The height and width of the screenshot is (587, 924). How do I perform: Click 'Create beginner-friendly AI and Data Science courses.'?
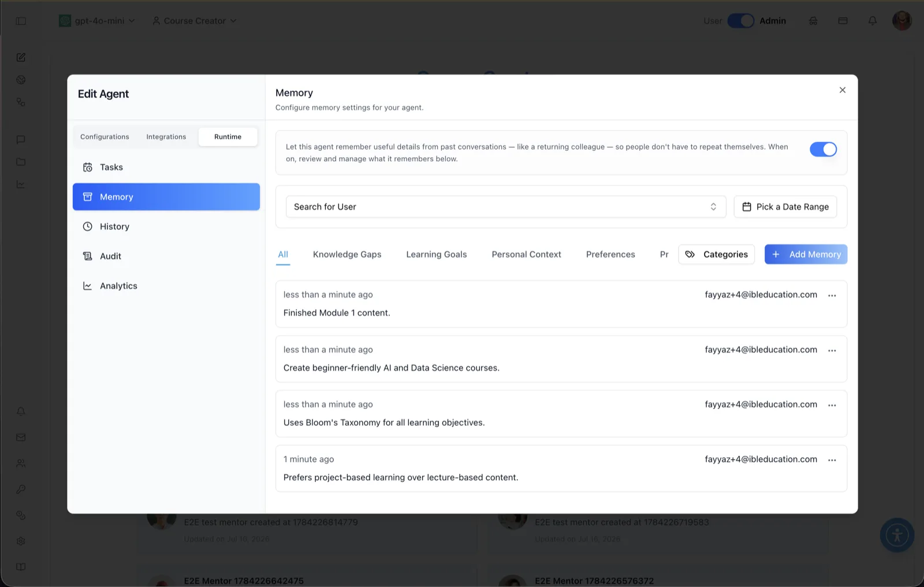[x=392, y=367]
